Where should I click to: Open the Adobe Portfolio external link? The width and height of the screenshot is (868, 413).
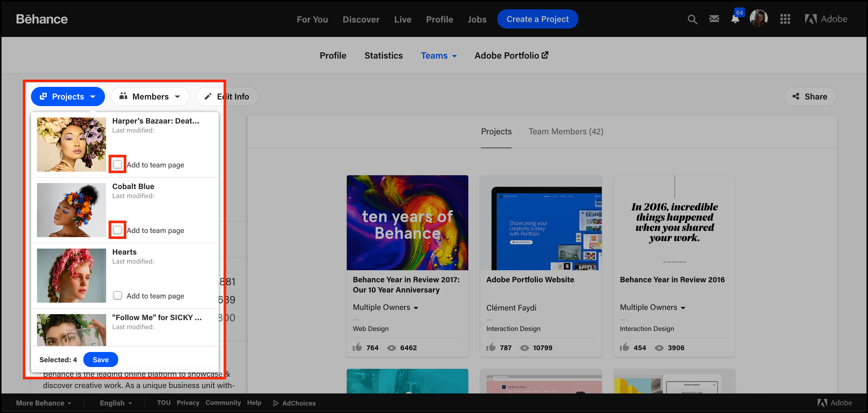tap(511, 56)
